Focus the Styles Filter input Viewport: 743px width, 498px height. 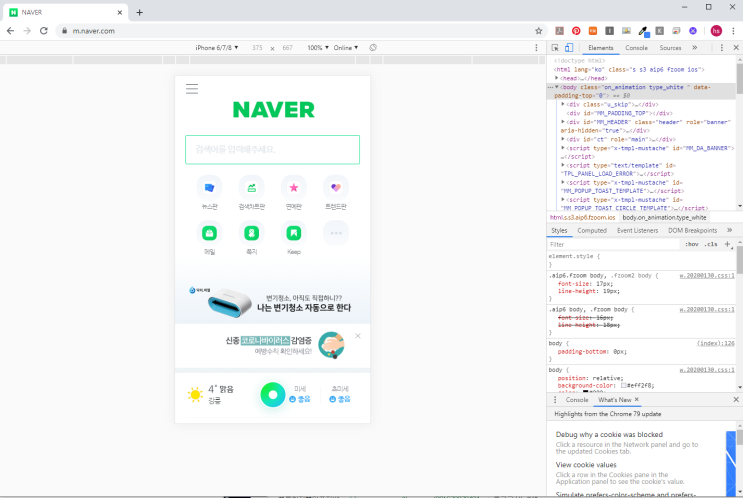pyautogui.click(x=614, y=244)
